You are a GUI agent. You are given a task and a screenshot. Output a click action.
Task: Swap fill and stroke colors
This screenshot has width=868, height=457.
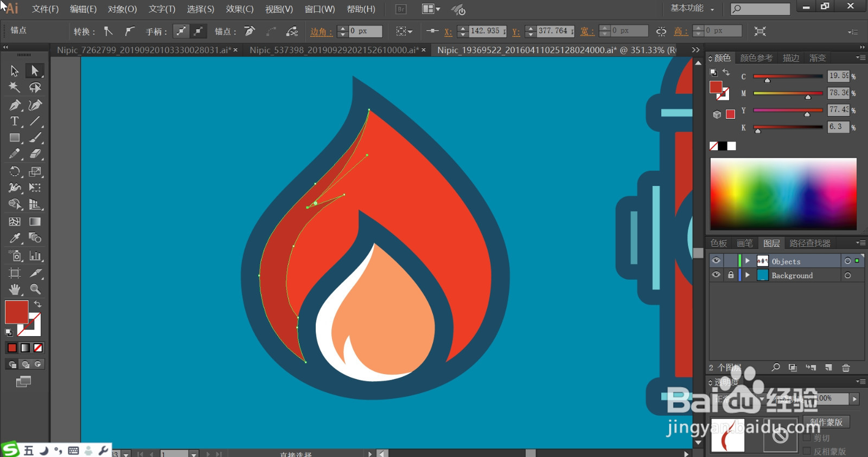point(38,304)
